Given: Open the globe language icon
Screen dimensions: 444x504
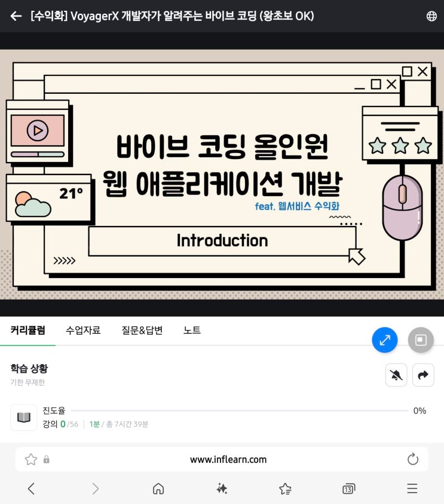Looking at the screenshot, I should click(x=431, y=16).
